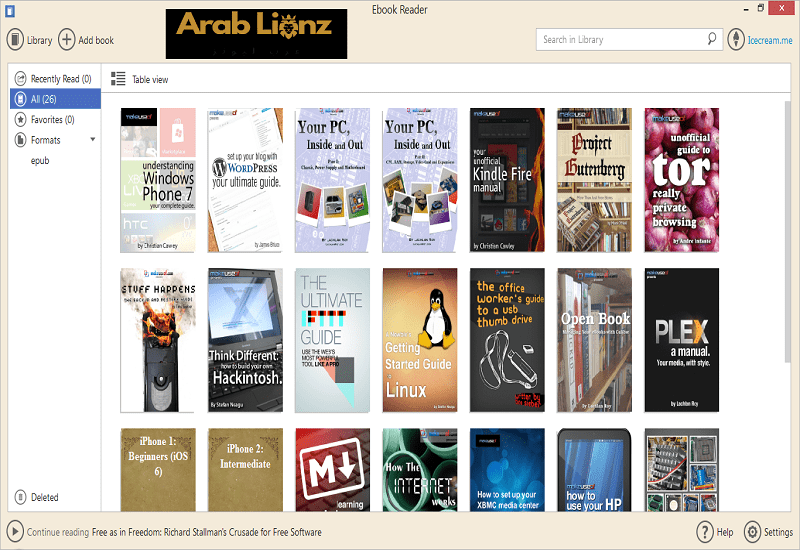Click the Formats file icon
The image size is (800, 550).
pos(20,140)
